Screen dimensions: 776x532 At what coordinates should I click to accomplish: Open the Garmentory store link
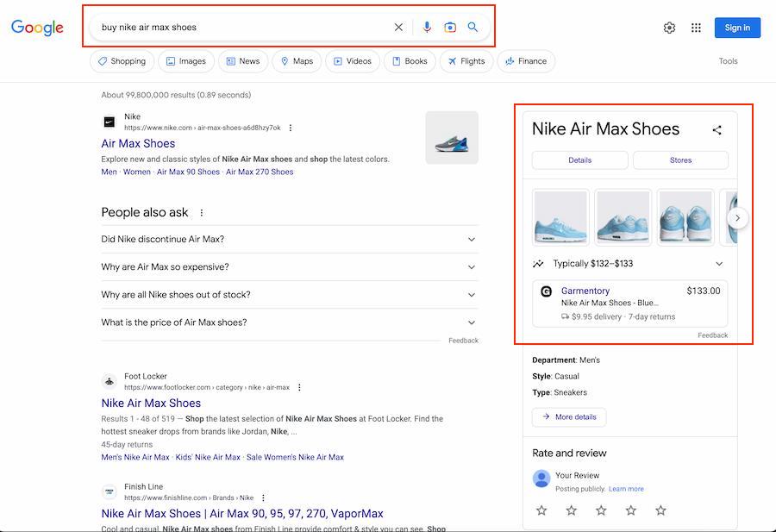pyautogui.click(x=585, y=291)
